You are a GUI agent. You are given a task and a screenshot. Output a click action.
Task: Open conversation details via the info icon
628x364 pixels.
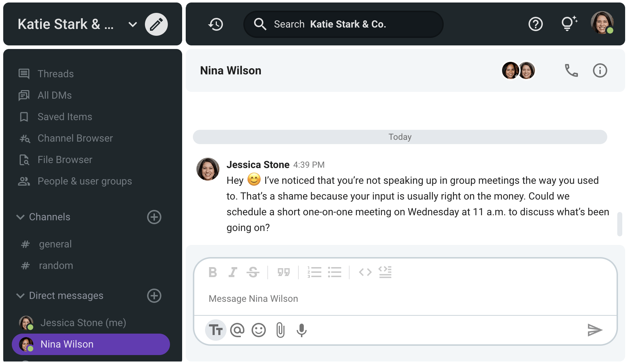click(x=600, y=70)
